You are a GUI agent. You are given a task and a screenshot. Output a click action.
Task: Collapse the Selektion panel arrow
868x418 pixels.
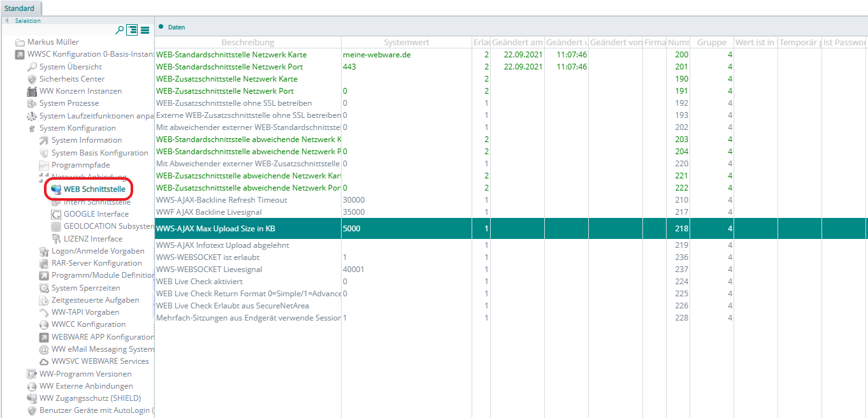tap(7, 21)
